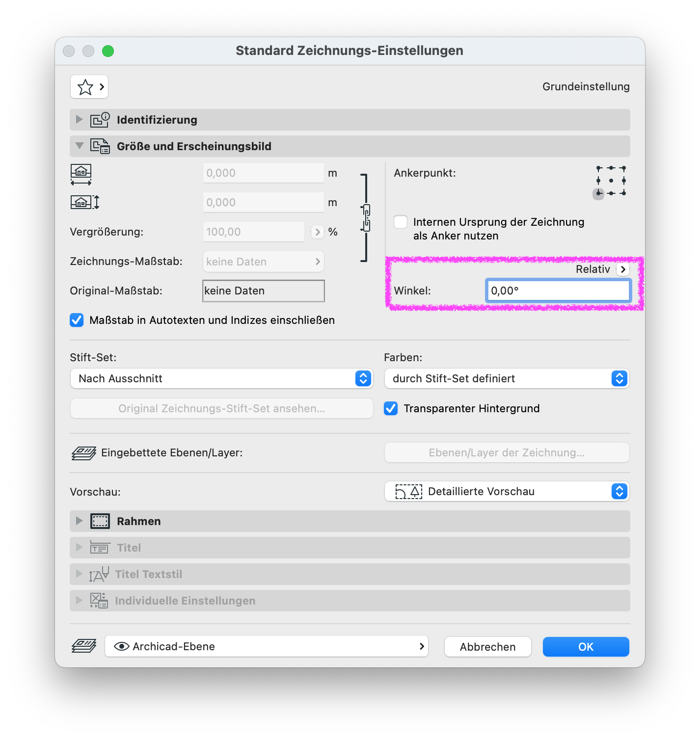The width and height of the screenshot is (700, 740).
Task: Click the Vergrößerung 100,00 field
Action: click(254, 232)
